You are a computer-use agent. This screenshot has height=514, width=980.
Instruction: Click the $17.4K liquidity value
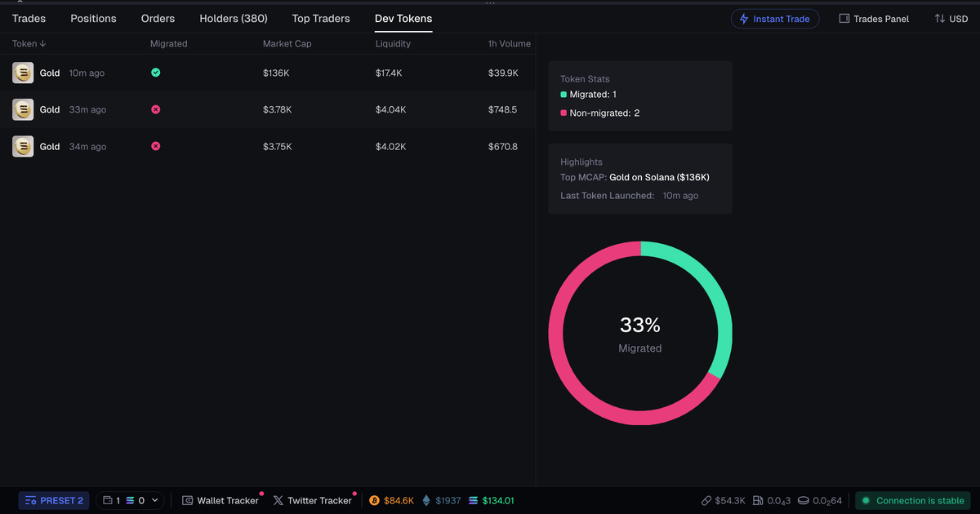pyautogui.click(x=389, y=73)
